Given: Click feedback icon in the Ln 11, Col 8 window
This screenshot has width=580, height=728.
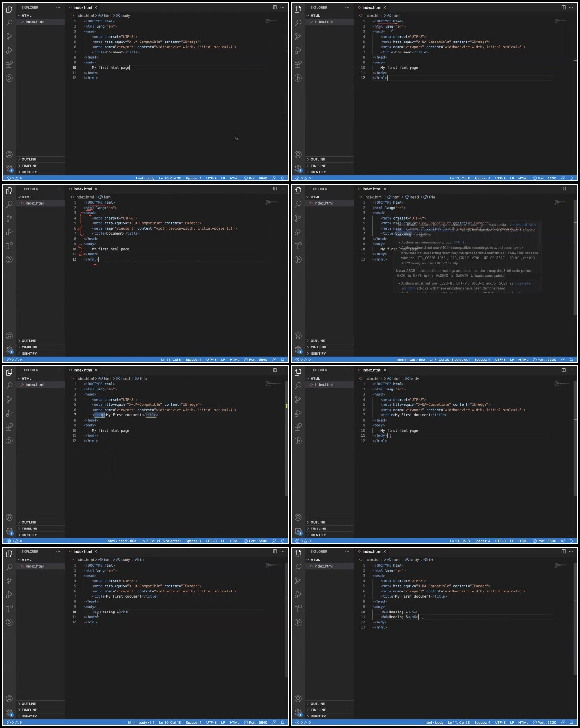Looking at the screenshot, I should point(563,541).
